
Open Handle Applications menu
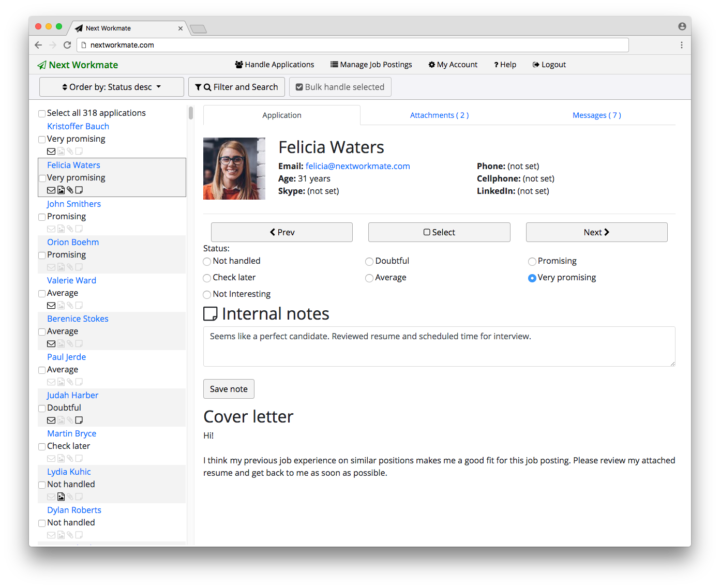(x=275, y=65)
